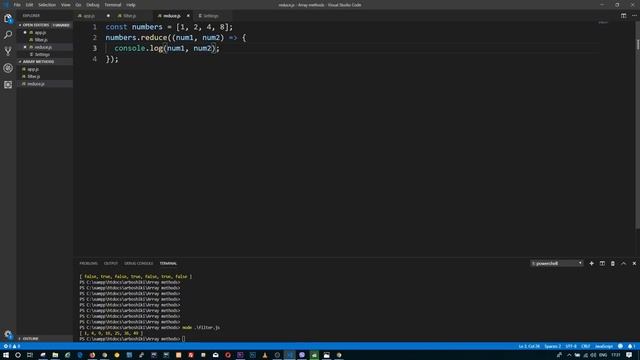Collapse the Array Methods folder section
This screenshot has width=640, height=360.
click(45, 62)
